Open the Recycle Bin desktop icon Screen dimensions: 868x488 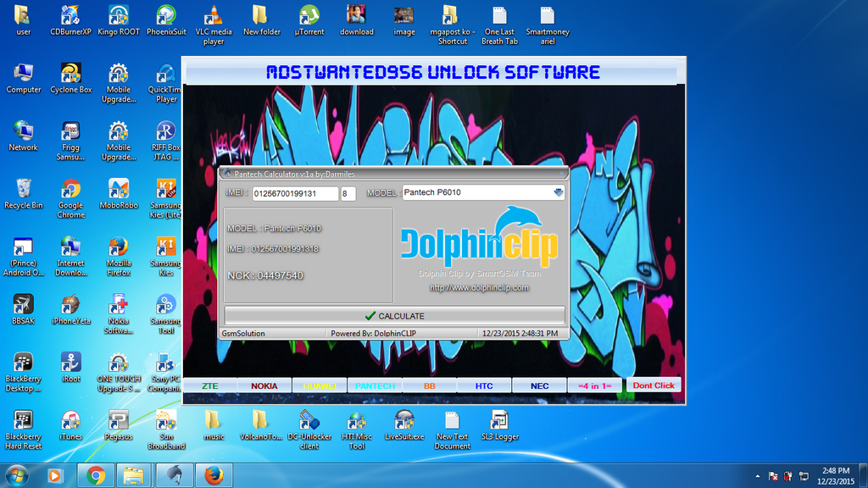pos(23,193)
